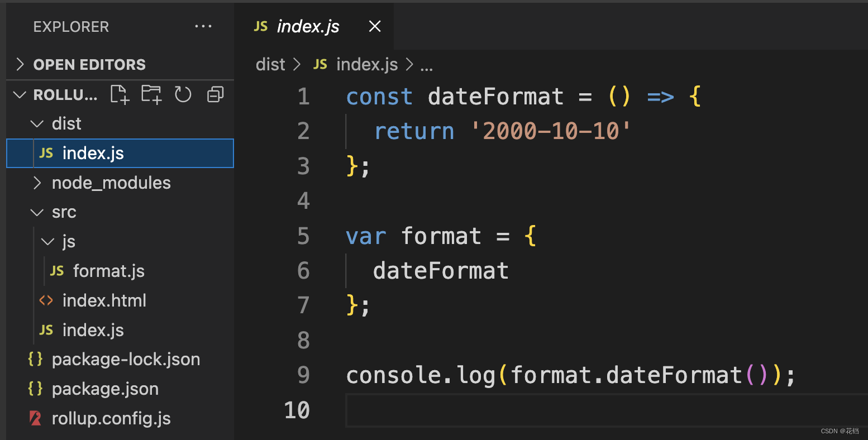The image size is (868, 440).
Task: Collapse the src folder
Action: pos(120,212)
